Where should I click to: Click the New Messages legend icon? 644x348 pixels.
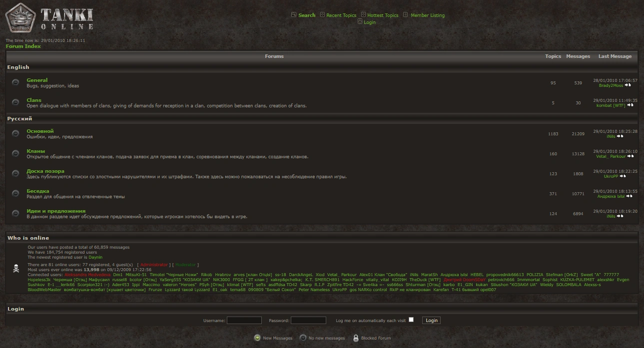(257, 338)
